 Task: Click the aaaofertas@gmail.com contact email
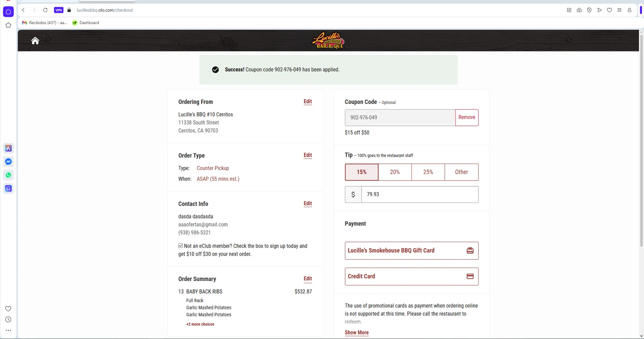tap(203, 224)
